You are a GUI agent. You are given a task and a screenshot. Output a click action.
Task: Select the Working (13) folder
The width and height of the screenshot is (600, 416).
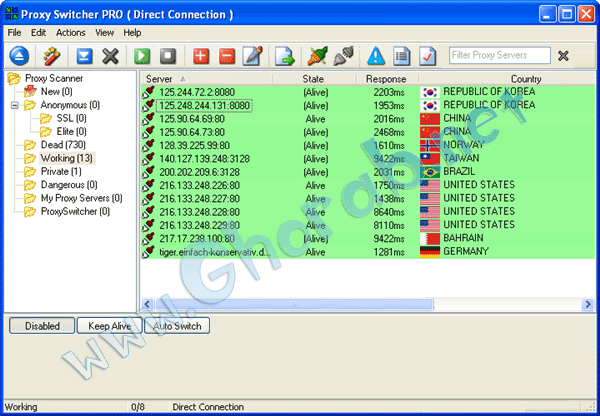67,158
